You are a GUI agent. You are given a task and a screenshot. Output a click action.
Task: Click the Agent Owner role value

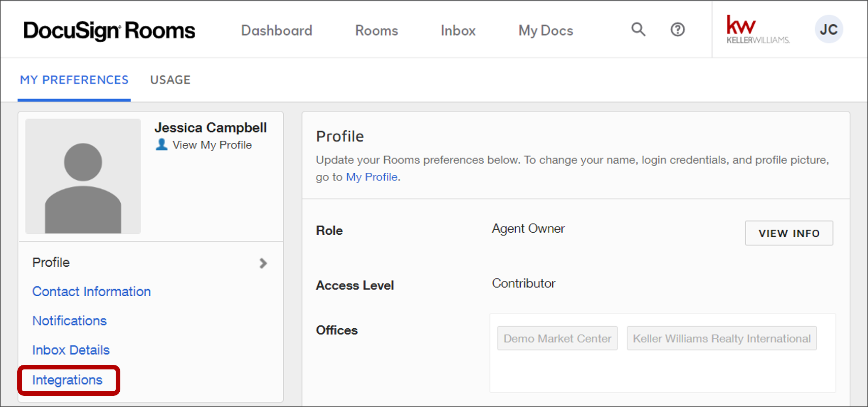528,229
